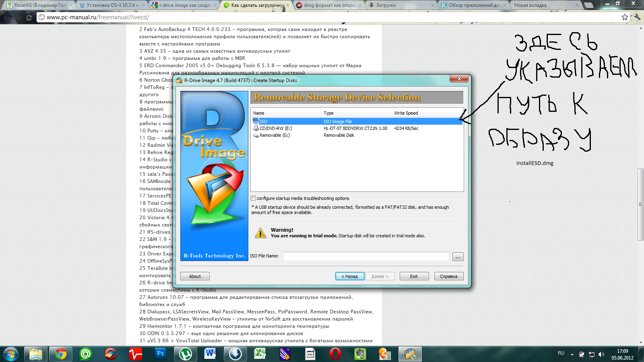The height and width of the screenshot is (362, 644).
Task: Close the Create Startup Disks dialog
Action: pyautogui.click(x=459, y=78)
